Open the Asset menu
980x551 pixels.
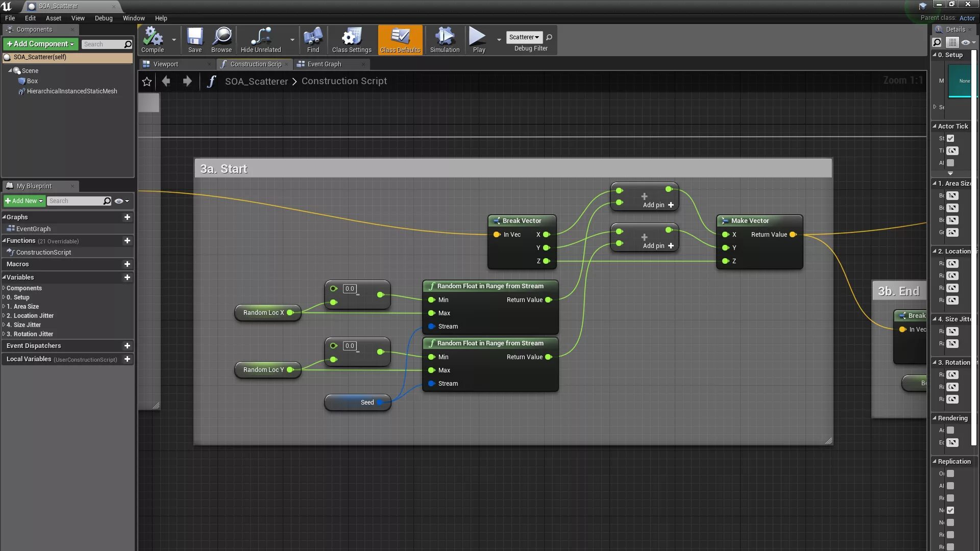coord(53,18)
